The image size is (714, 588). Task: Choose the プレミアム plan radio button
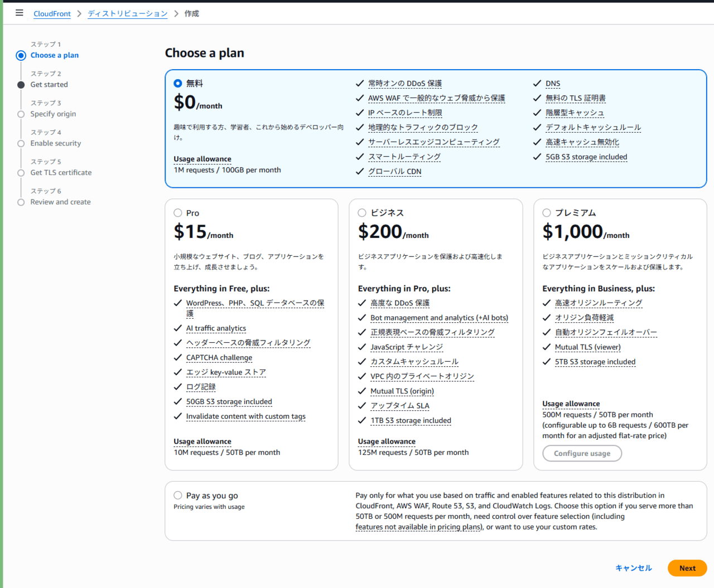click(547, 213)
